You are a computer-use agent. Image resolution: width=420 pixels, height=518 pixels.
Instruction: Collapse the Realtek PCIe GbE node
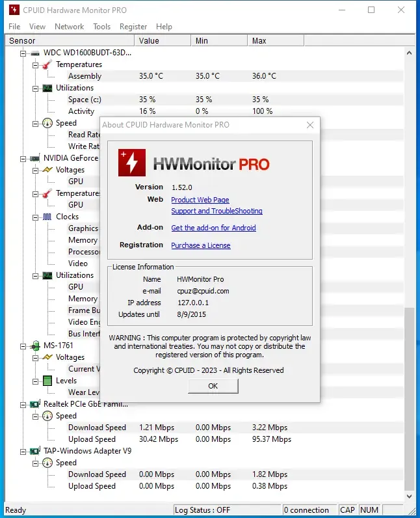pos(23,405)
